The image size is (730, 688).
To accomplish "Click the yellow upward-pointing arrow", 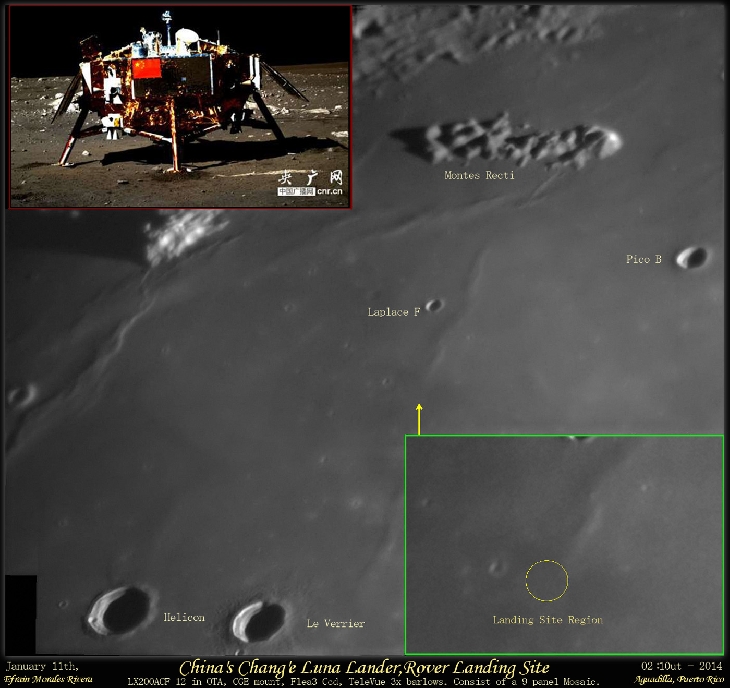I will click(419, 418).
